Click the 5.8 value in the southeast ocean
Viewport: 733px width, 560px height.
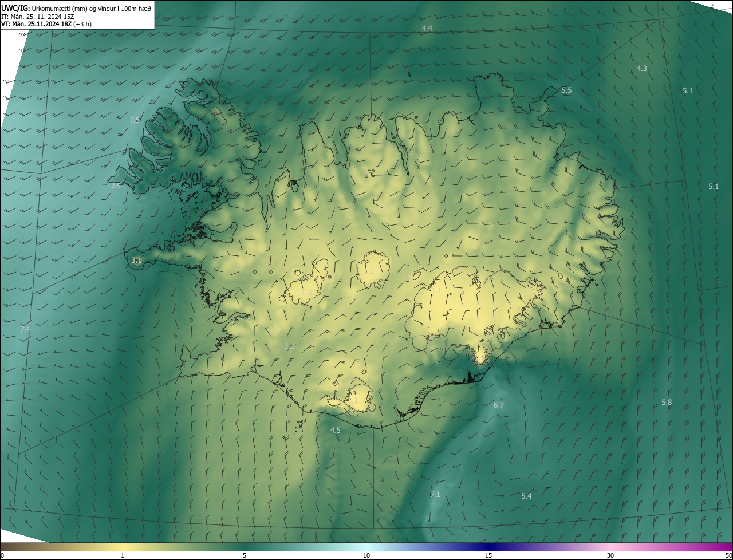(667, 403)
